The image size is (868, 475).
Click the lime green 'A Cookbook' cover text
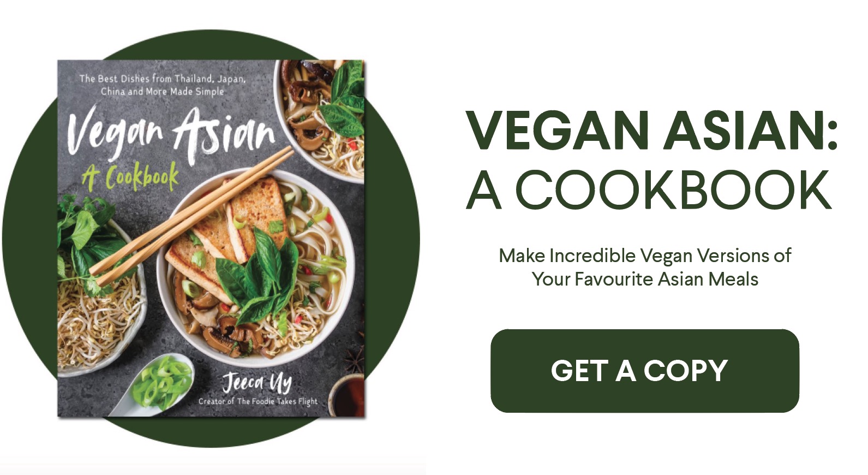[x=130, y=176]
